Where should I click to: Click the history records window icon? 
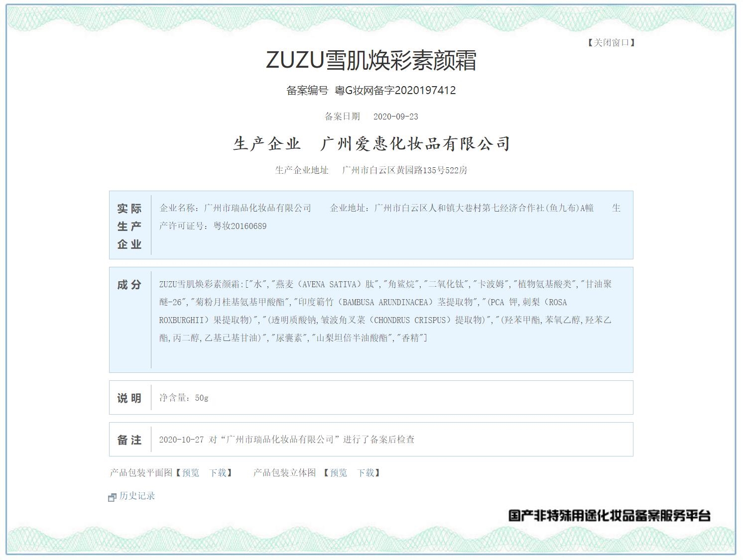[112, 497]
